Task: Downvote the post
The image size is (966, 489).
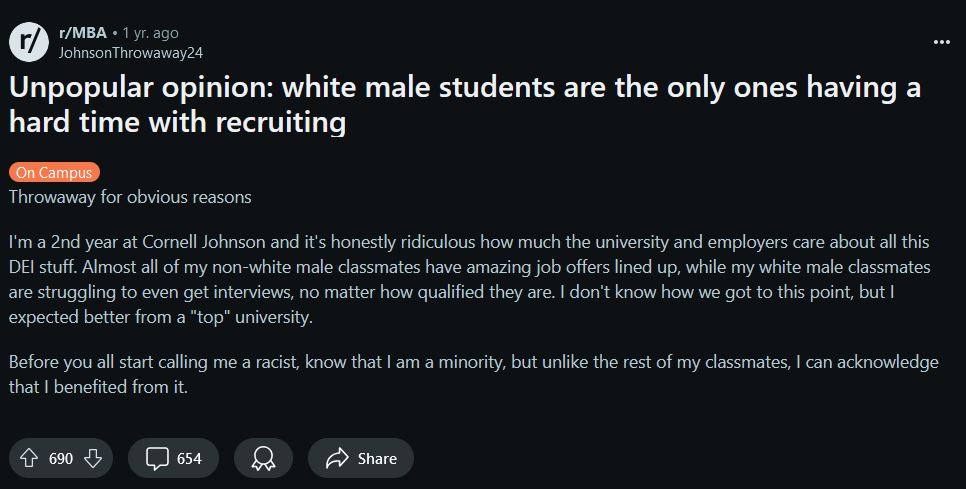Action: 93,458
